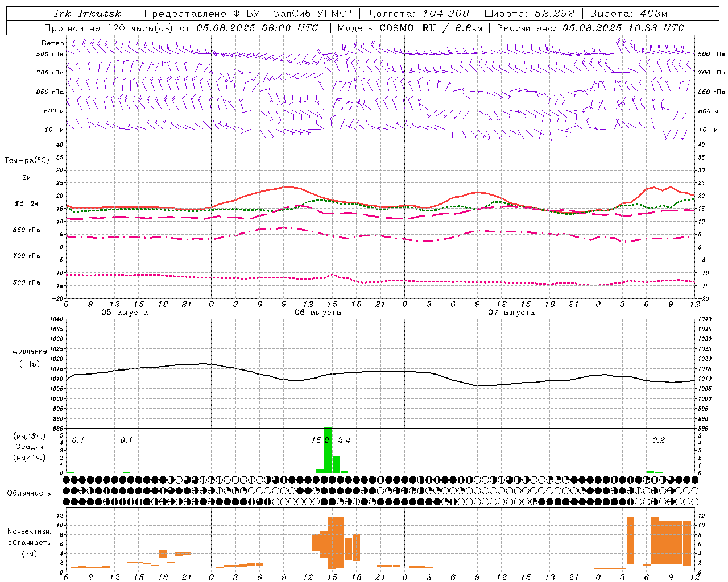Click the tallest green precipitation bar
This screenshot has width=728, height=582.
(x=328, y=450)
